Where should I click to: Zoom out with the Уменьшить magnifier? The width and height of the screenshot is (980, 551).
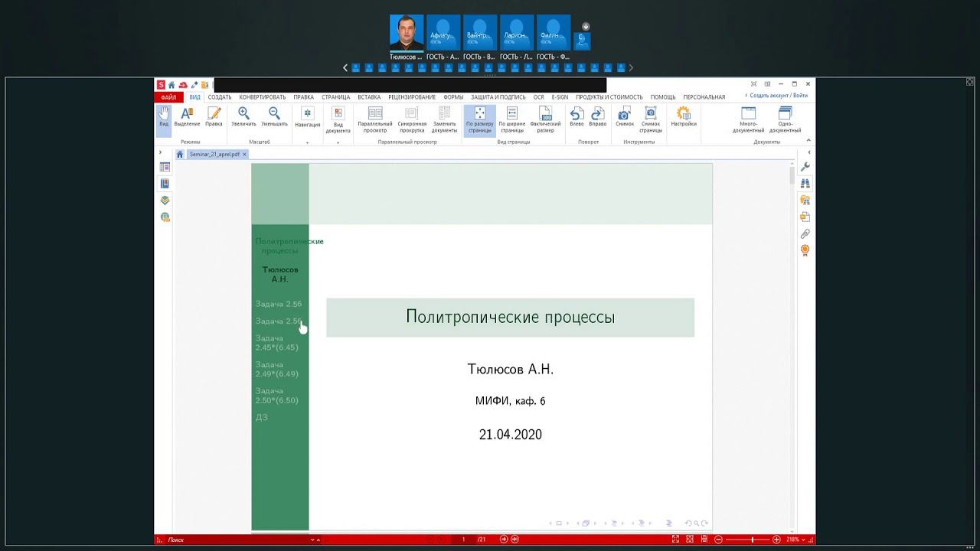pyautogui.click(x=274, y=117)
